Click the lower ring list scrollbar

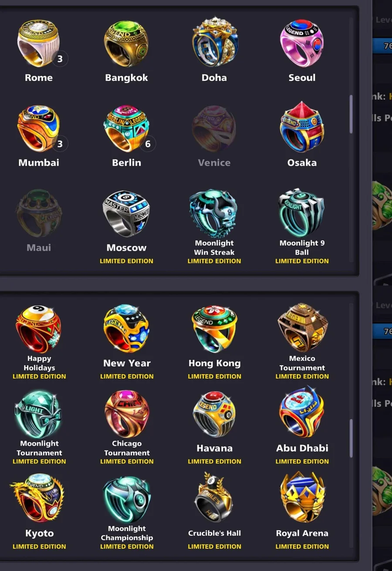tap(351, 438)
